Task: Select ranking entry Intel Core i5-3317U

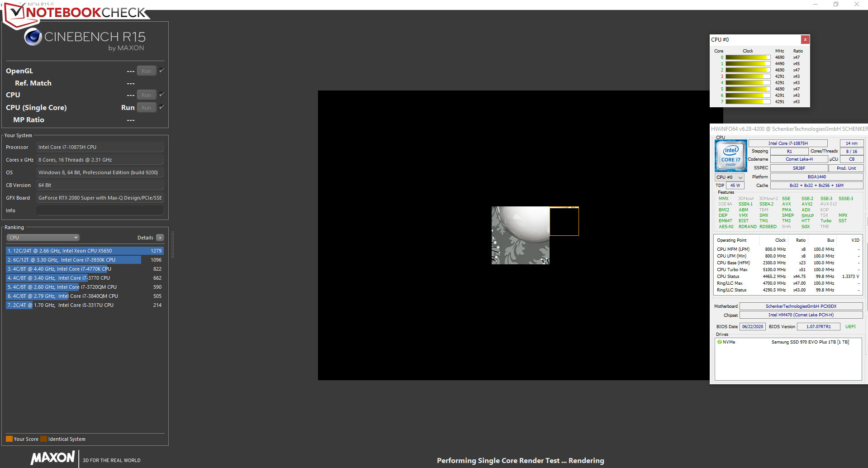Action: pyautogui.click(x=85, y=305)
